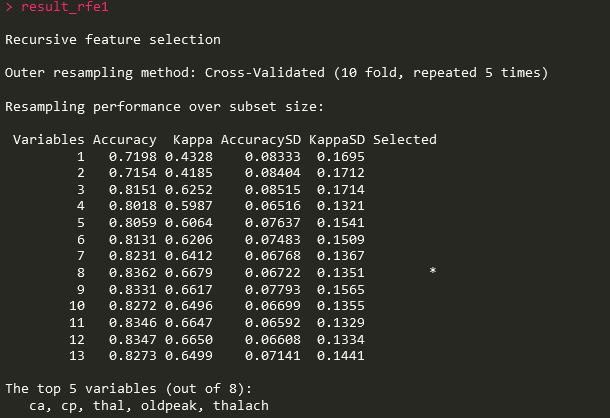Viewport: 610px width, 418px height.
Task: Click accuracy value 0.8362 in row 8
Action: click(133, 273)
